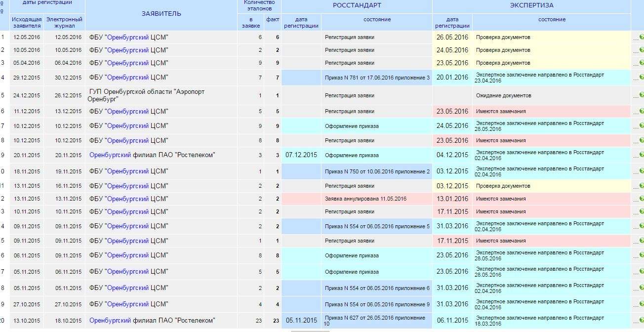Select the ЭКСПЕРТИЗА column group header

531,5
